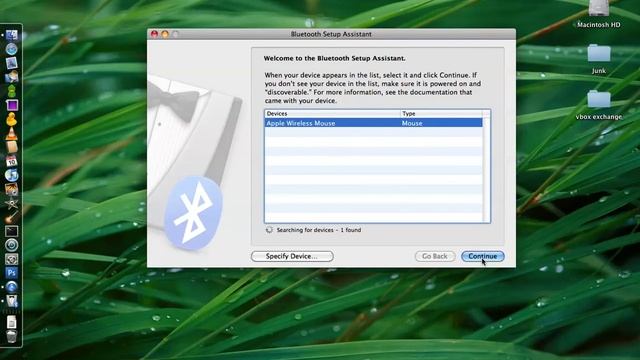
Task: Open iCal calendar icon in dock
Action: pyautogui.click(x=11, y=161)
